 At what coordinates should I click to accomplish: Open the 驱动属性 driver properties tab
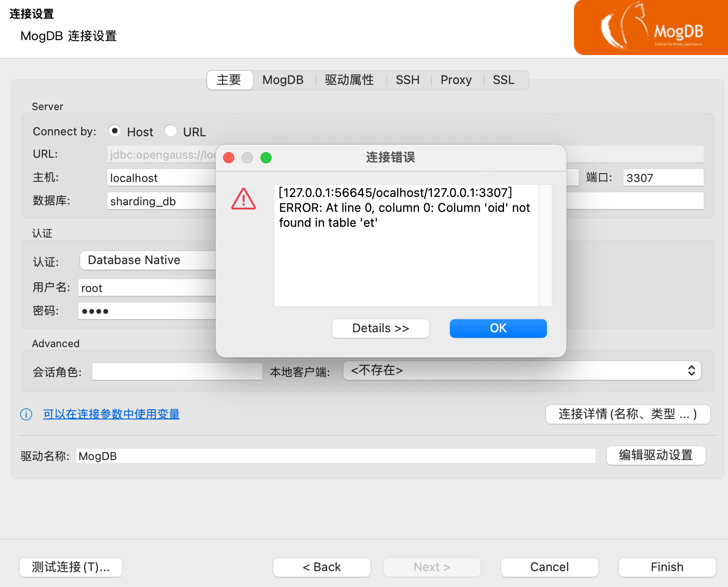pyautogui.click(x=349, y=80)
